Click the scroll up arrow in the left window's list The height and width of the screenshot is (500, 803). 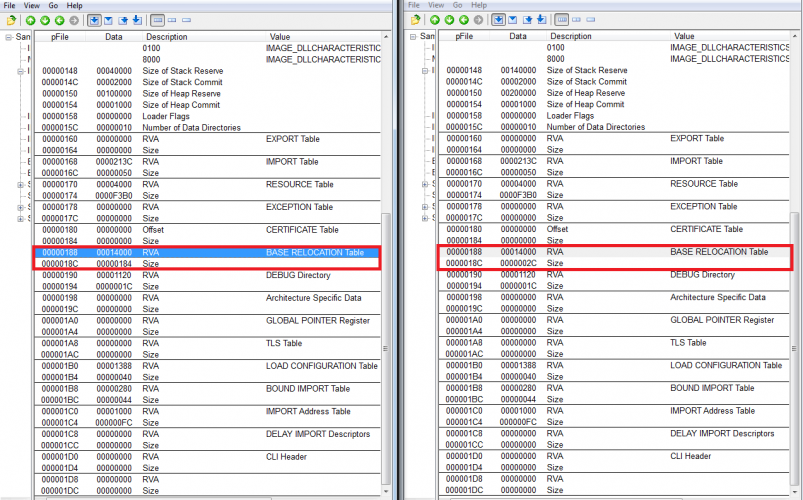click(x=387, y=37)
